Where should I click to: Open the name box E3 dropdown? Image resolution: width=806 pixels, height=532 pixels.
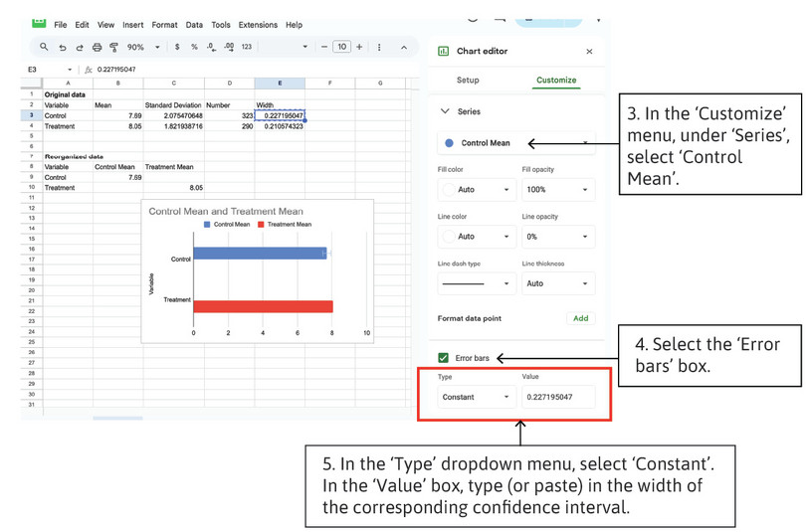(70, 70)
